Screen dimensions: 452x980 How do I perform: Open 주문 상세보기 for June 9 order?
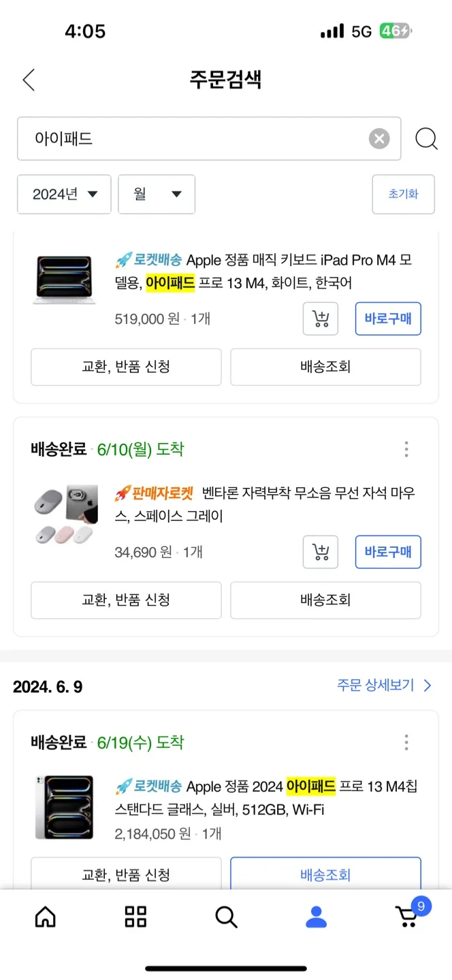point(385,685)
